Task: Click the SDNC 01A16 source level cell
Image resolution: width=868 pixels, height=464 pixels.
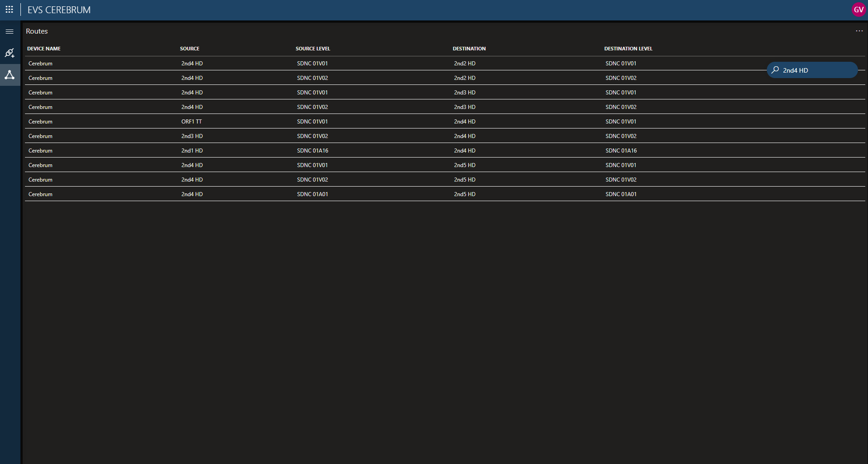Action: coord(313,151)
